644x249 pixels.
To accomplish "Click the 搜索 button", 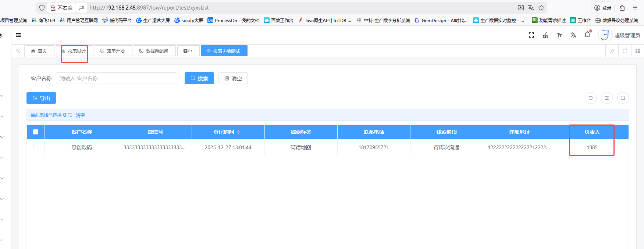I will coord(199,78).
